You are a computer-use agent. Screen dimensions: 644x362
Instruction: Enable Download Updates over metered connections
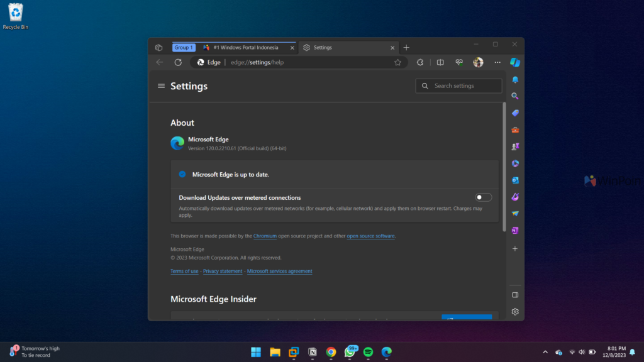(x=484, y=197)
